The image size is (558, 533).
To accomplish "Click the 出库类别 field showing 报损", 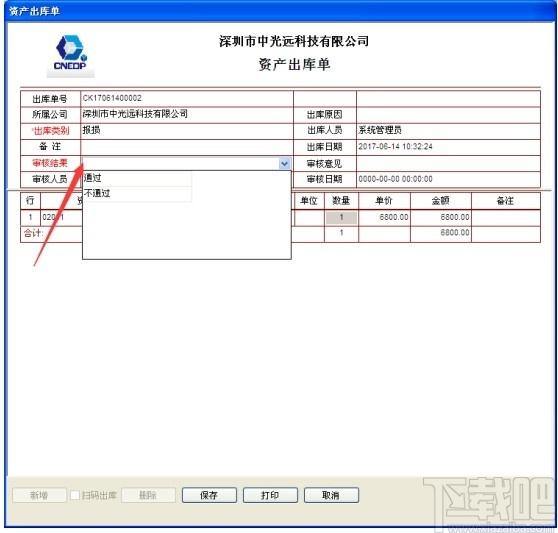I will (x=187, y=131).
